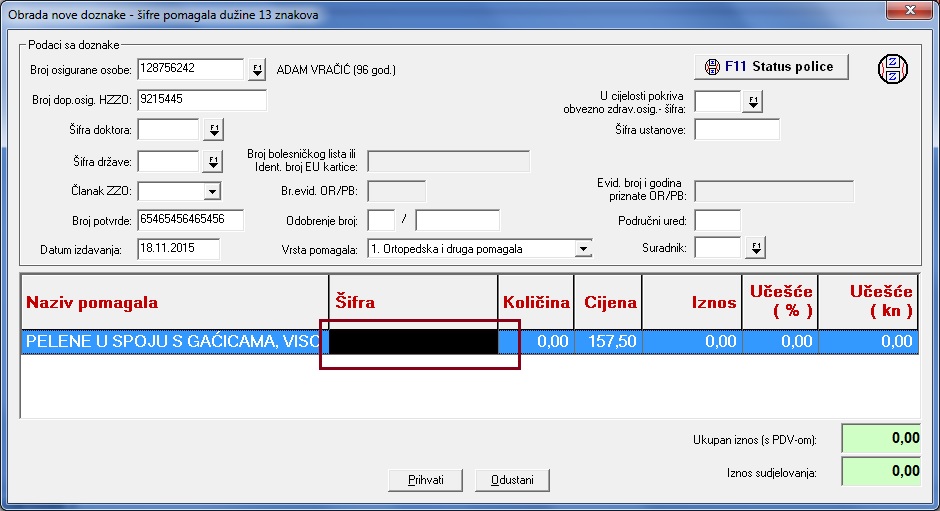Click the Cijena cell 157,50

(x=608, y=342)
